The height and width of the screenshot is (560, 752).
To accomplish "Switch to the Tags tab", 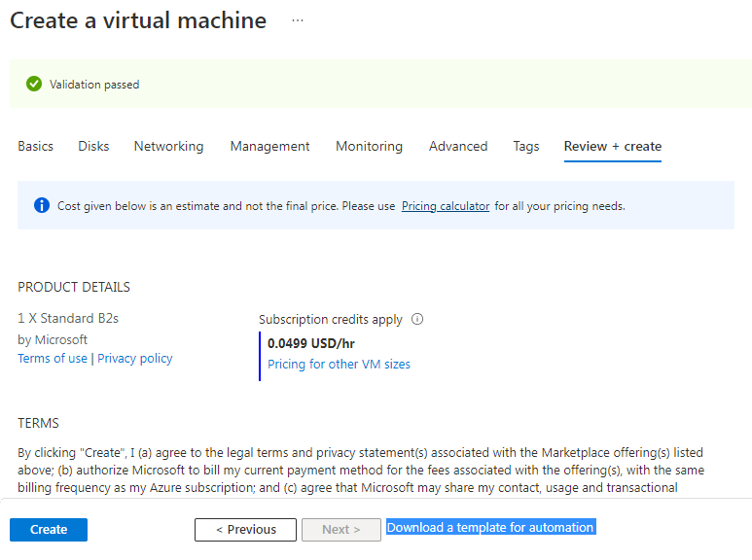I will tap(526, 146).
